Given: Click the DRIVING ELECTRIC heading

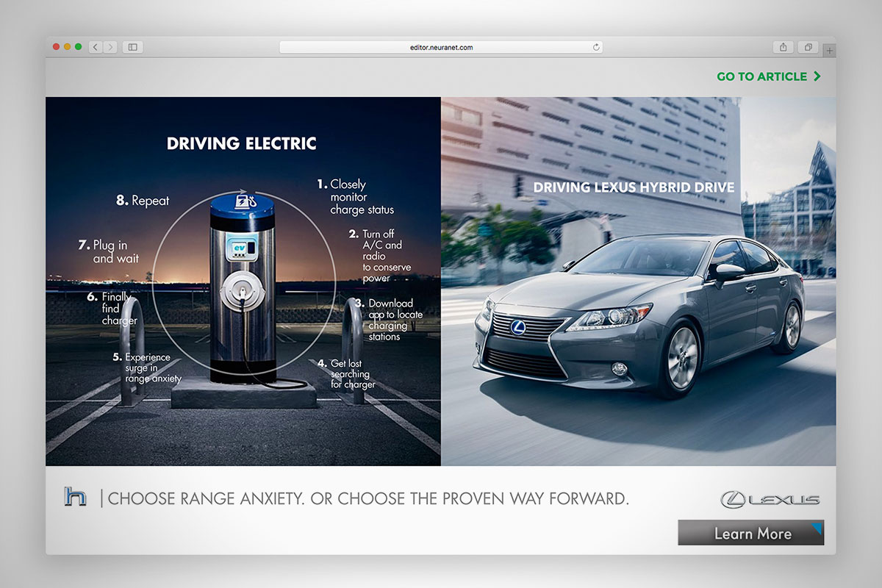Looking at the screenshot, I should pos(241,143).
